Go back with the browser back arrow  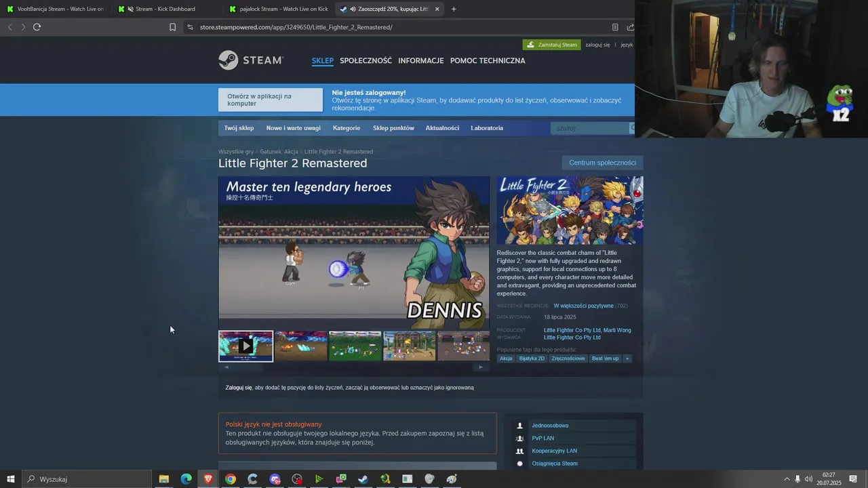(9, 27)
